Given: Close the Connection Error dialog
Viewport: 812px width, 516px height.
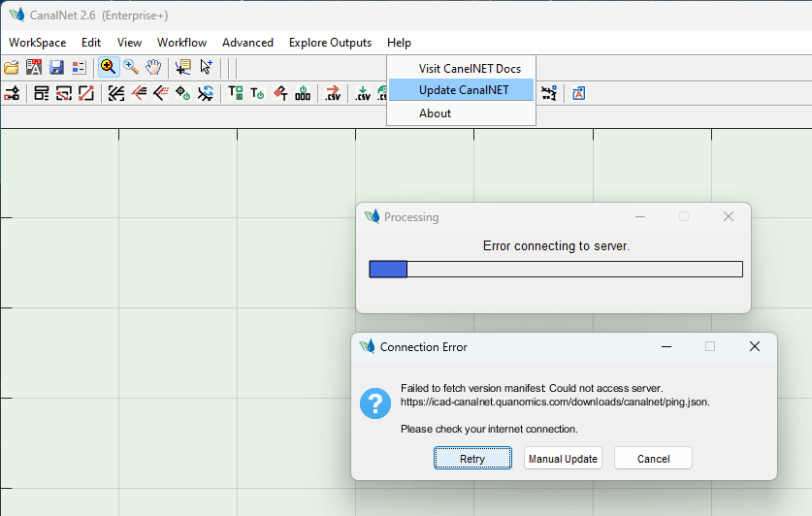Looking at the screenshot, I should point(755,346).
